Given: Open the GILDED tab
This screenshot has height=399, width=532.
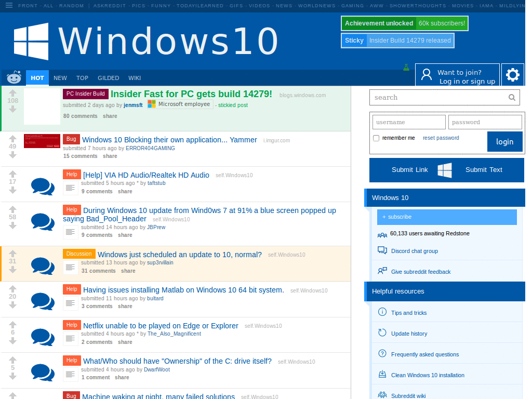Looking at the screenshot, I should click(108, 78).
